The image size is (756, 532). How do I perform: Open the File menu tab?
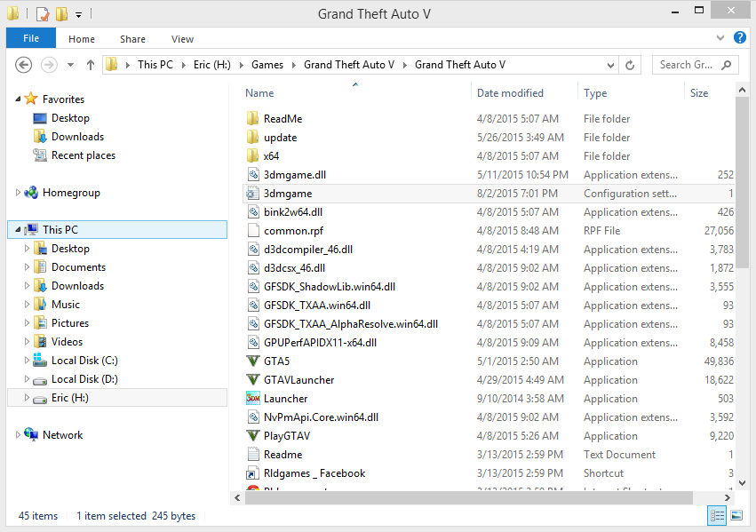[x=31, y=38]
